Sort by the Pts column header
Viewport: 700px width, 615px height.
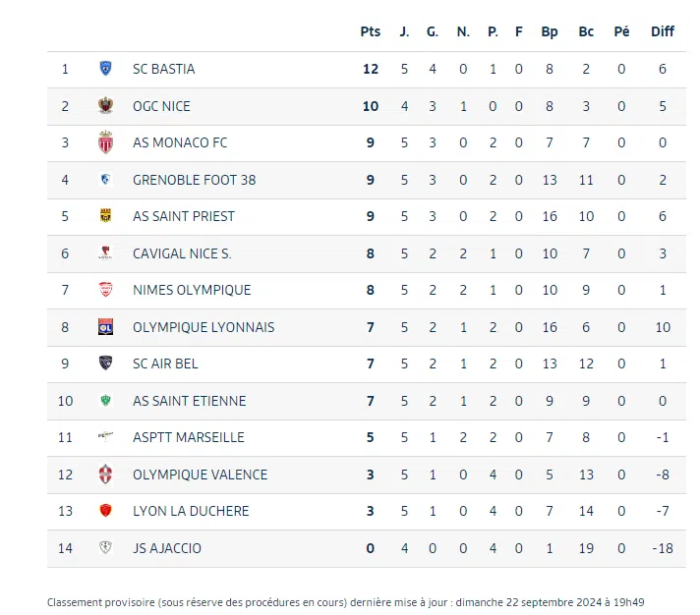[370, 31]
